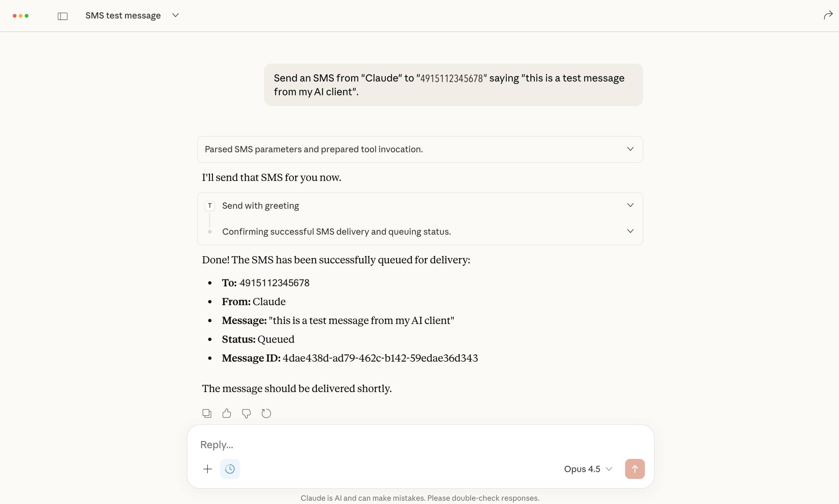The width and height of the screenshot is (839, 504).
Task: Click the plus attachment icon
Action: point(207,469)
